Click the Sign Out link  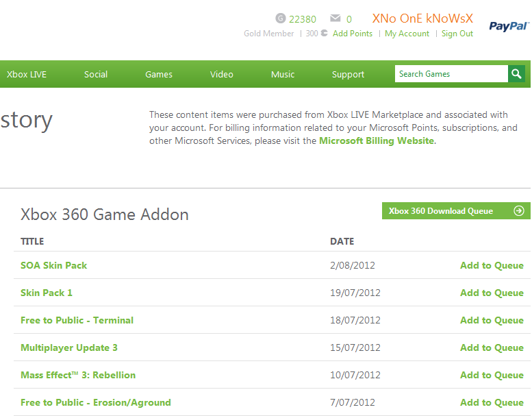click(457, 34)
